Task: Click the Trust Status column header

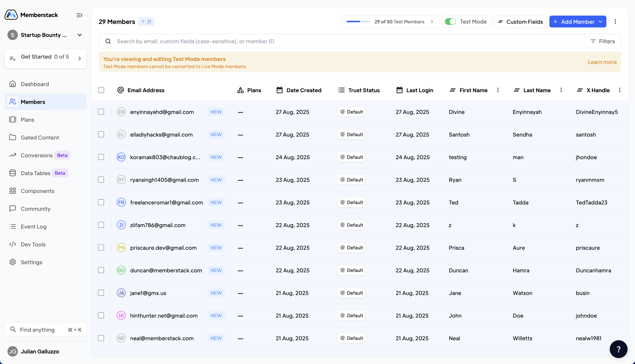Action: tap(359, 90)
